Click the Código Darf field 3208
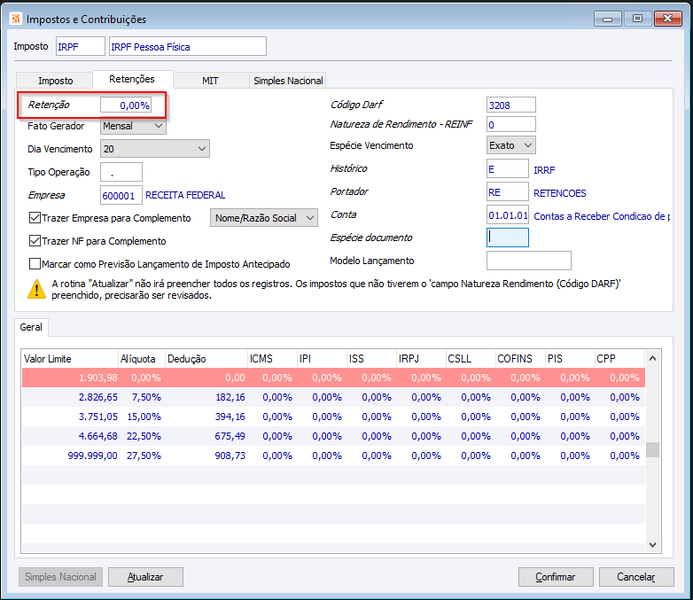The width and height of the screenshot is (693, 600). tap(511, 105)
